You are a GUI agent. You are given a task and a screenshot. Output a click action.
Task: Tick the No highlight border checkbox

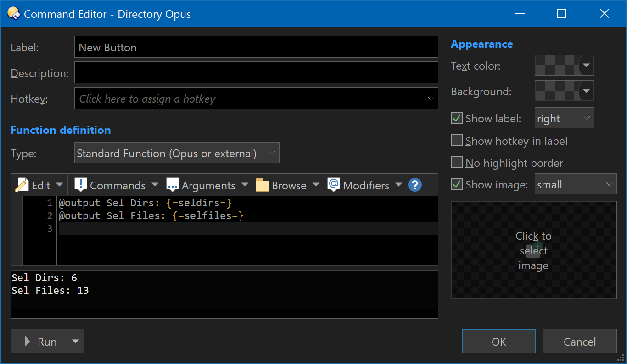click(x=457, y=163)
